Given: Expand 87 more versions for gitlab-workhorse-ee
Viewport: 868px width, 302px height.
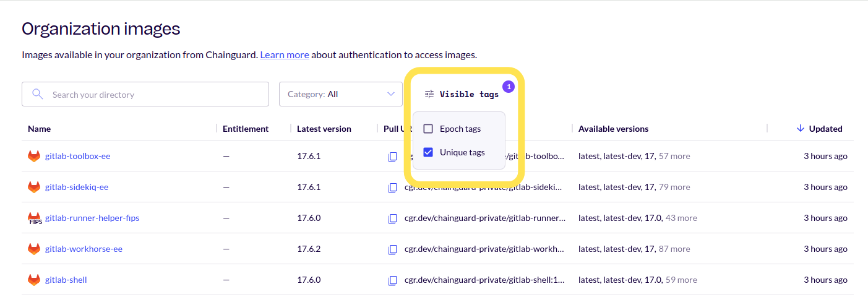Looking at the screenshot, I should click(x=674, y=249).
